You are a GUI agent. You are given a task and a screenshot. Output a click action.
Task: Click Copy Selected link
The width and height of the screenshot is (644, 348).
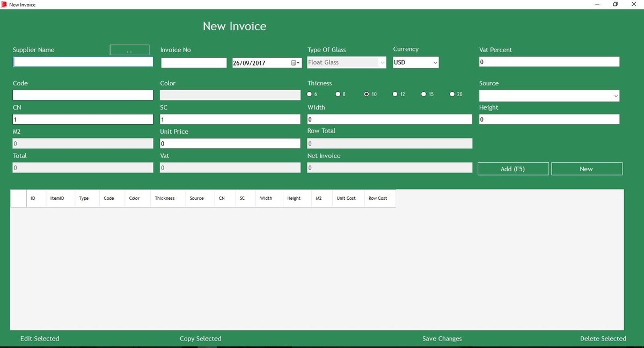click(201, 338)
